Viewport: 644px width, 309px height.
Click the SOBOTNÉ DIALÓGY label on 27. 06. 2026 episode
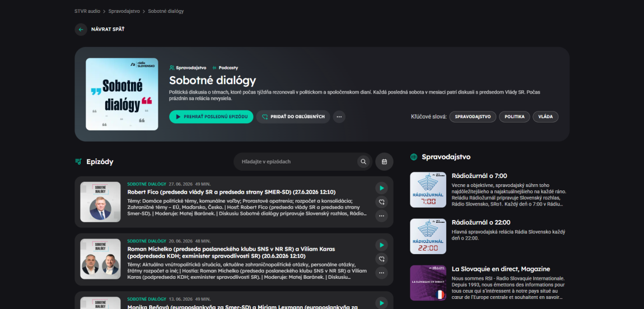tap(147, 184)
